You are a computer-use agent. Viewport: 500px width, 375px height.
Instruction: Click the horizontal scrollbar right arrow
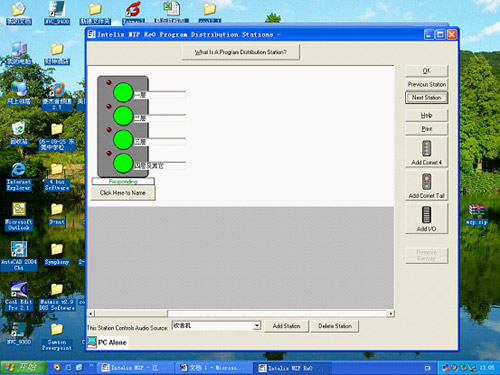point(391,313)
